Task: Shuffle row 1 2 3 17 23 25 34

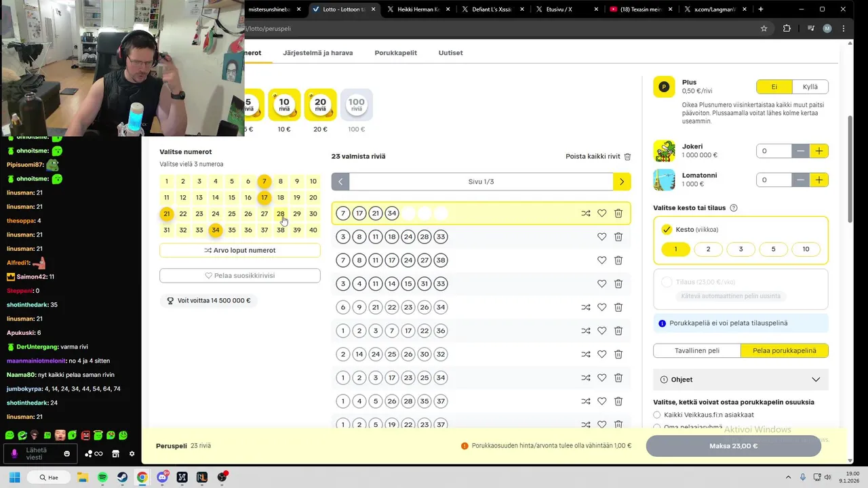Action: point(586,378)
